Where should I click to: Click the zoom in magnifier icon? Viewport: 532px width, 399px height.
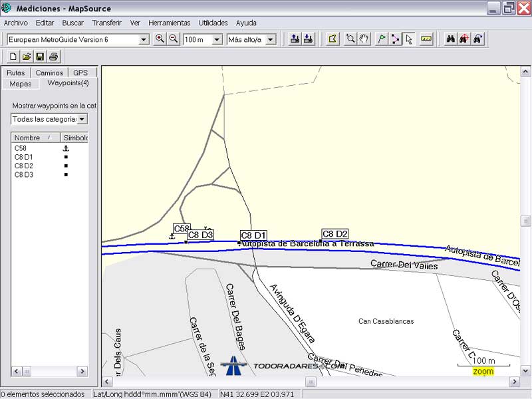pos(160,39)
